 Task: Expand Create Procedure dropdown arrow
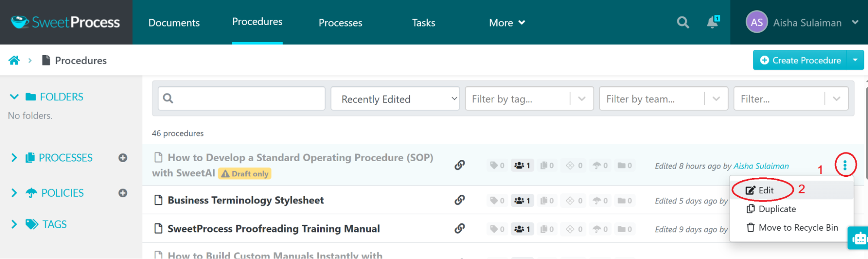pos(855,60)
